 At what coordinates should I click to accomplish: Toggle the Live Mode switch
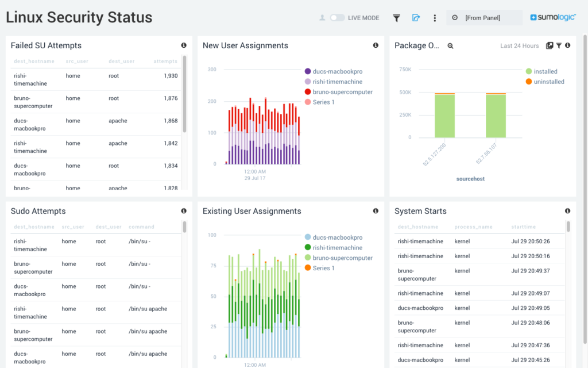tap(336, 18)
